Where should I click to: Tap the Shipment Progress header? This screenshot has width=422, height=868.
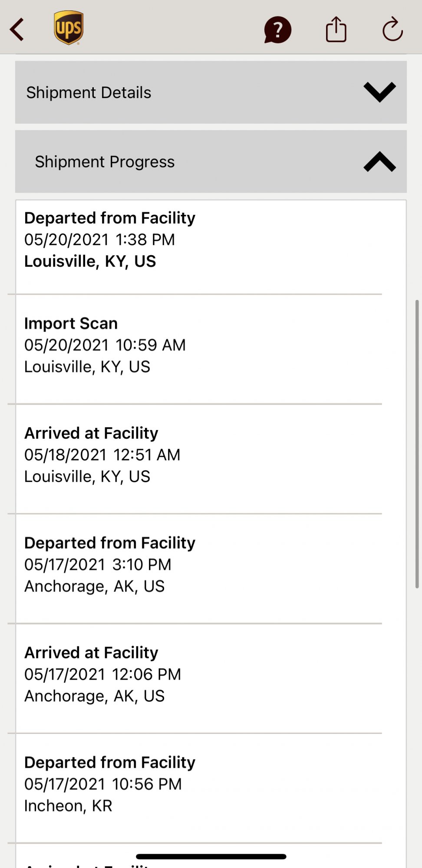click(211, 161)
